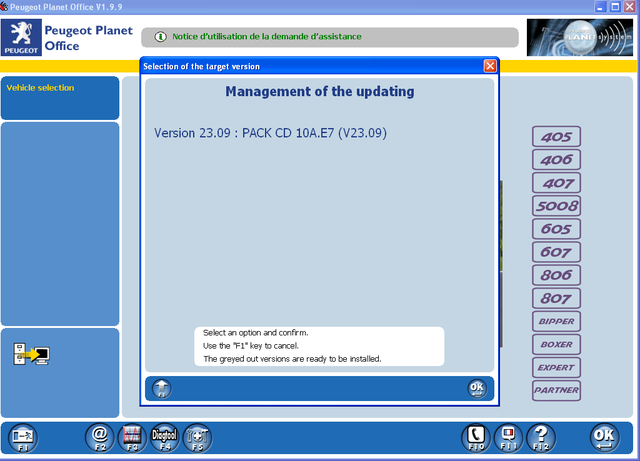
Task: Select the BIPPER vehicle button
Action: [x=556, y=321]
